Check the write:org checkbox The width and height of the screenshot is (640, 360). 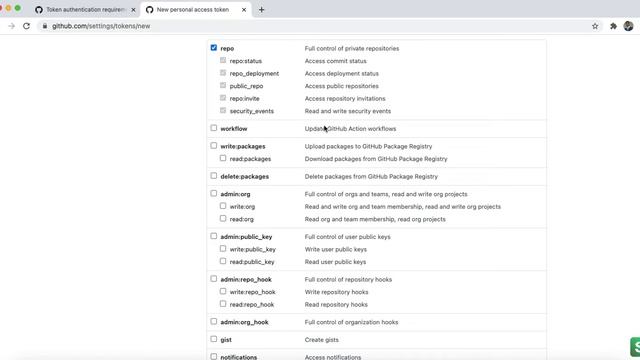223,206
